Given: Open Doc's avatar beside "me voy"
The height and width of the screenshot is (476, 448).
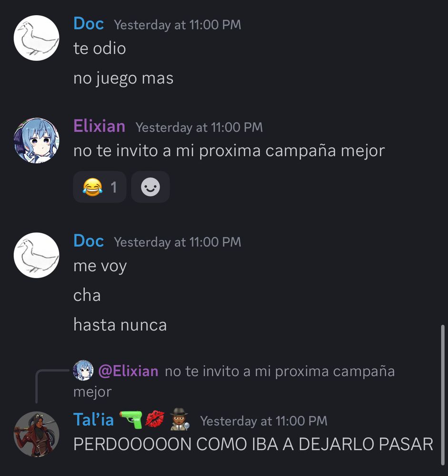Looking at the screenshot, I should pos(37,255).
